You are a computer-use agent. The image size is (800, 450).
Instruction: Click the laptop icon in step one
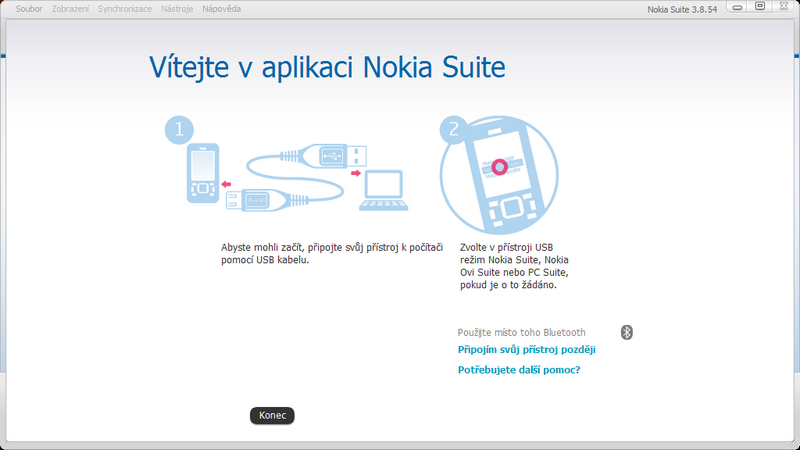click(x=384, y=190)
